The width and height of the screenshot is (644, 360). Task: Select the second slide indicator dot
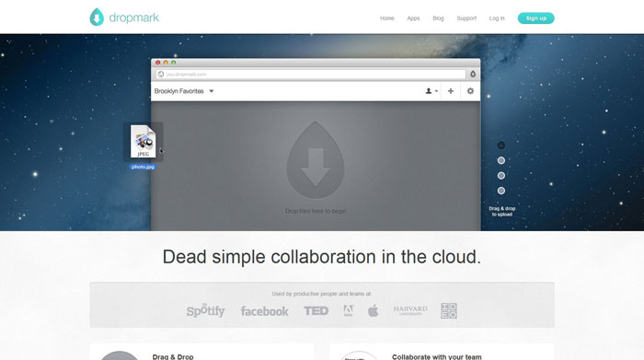[x=501, y=160]
